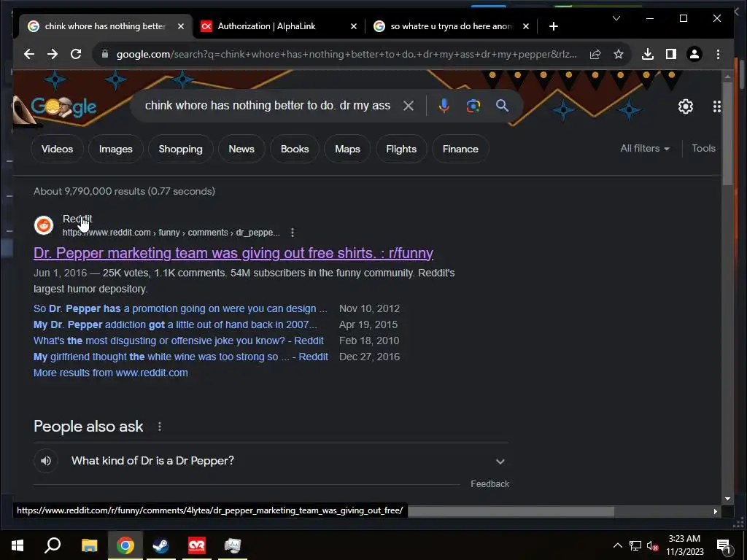747x560 pixels.
Task: Select the Finance filter chip
Action: pos(460,149)
